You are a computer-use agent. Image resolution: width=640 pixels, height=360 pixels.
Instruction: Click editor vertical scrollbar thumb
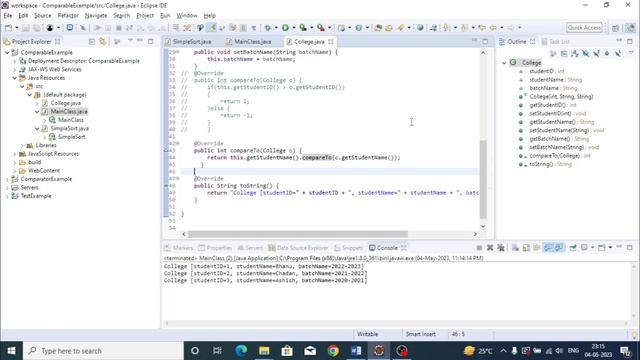pyautogui.click(x=483, y=179)
